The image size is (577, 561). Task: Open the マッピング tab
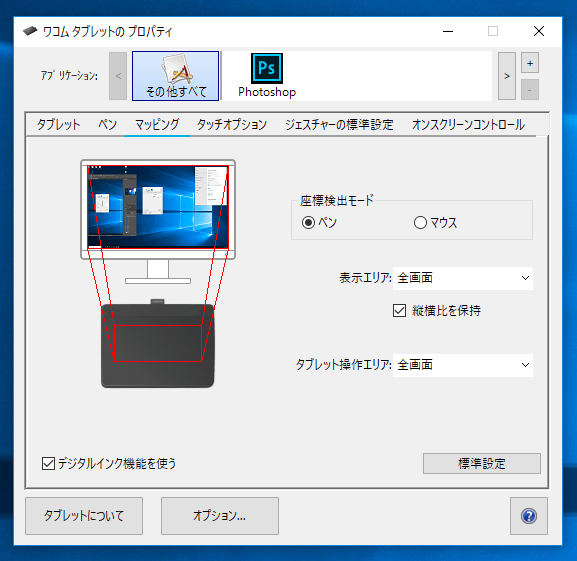pyautogui.click(x=157, y=125)
